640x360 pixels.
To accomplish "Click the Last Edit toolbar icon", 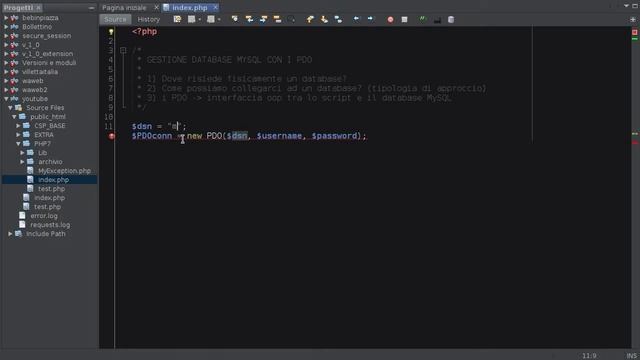I will pos(177,19).
